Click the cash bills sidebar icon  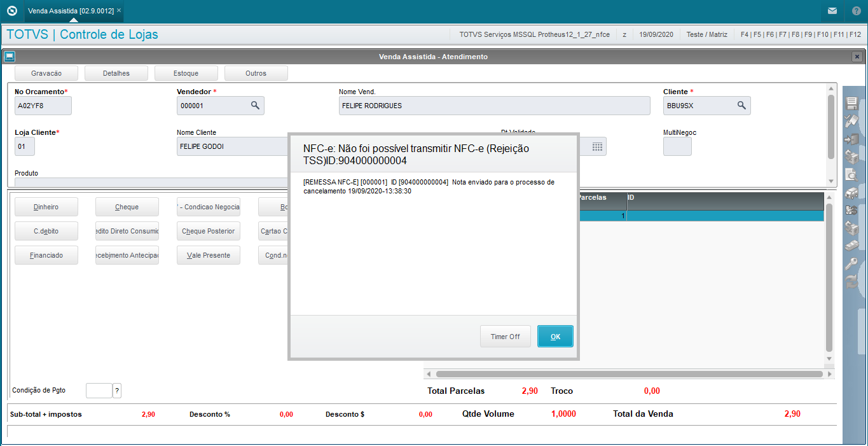point(851,246)
